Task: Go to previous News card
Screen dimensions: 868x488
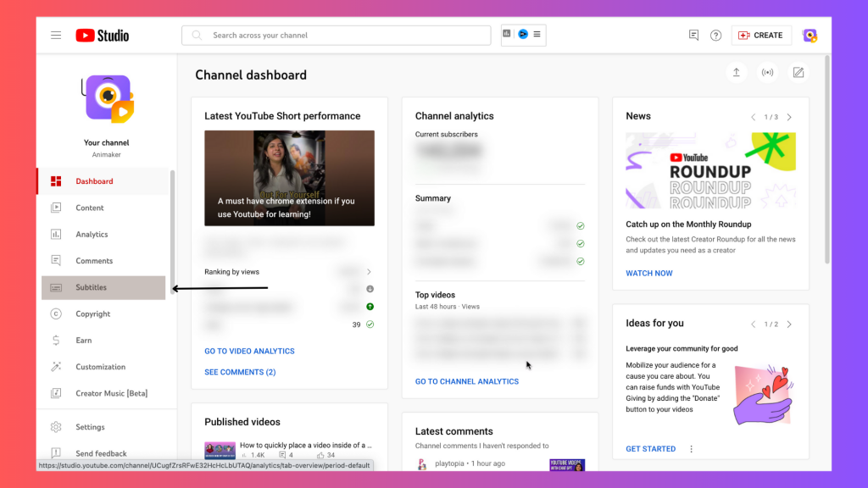Action: tap(753, 117)
